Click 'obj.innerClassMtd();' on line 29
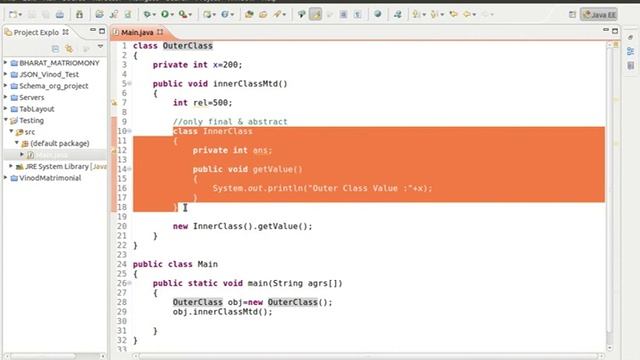640x360 pixels. (222, 312)
